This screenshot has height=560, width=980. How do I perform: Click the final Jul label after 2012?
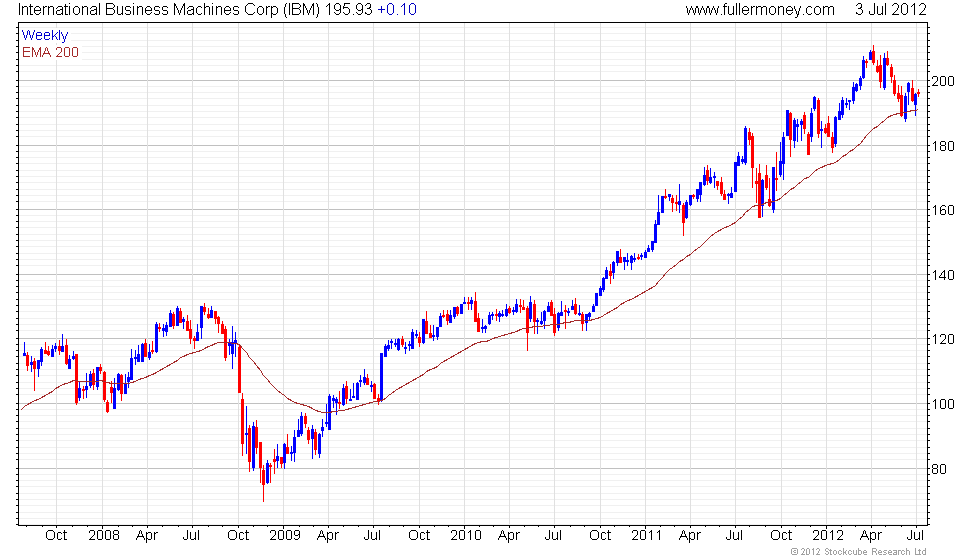[916, 536]
